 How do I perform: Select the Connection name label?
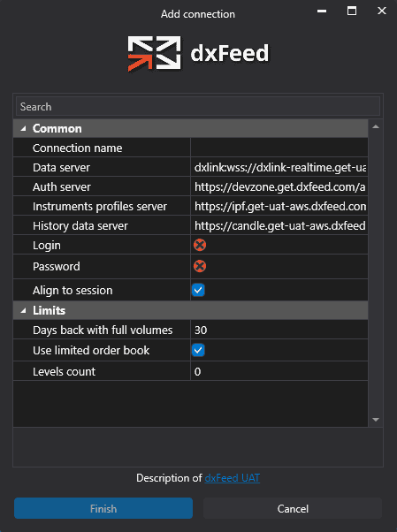pos(78,148)
